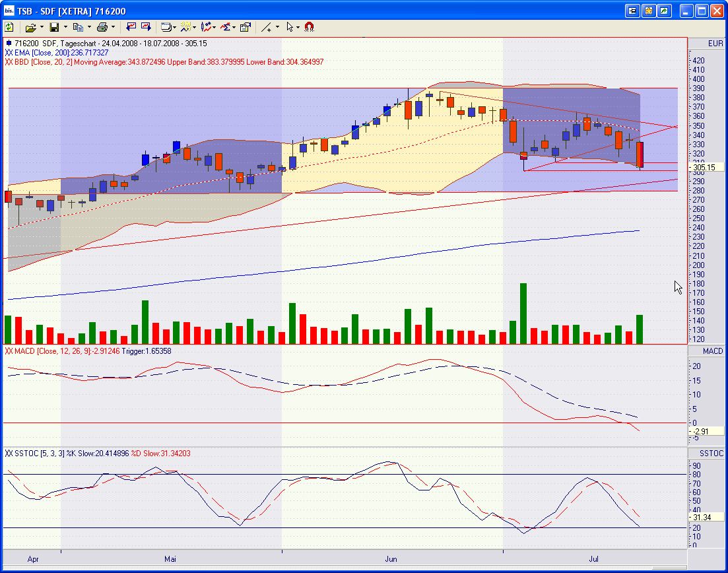This screenshot has width=728, height=573.
Task: Expand the line drawing tool dropdown
Action: pos(278,27)
